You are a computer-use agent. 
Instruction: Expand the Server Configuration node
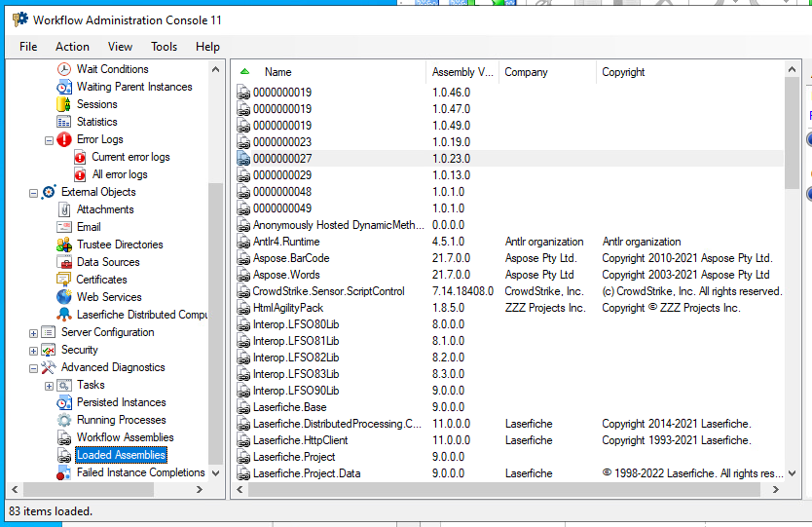click(x=34, y=333)
